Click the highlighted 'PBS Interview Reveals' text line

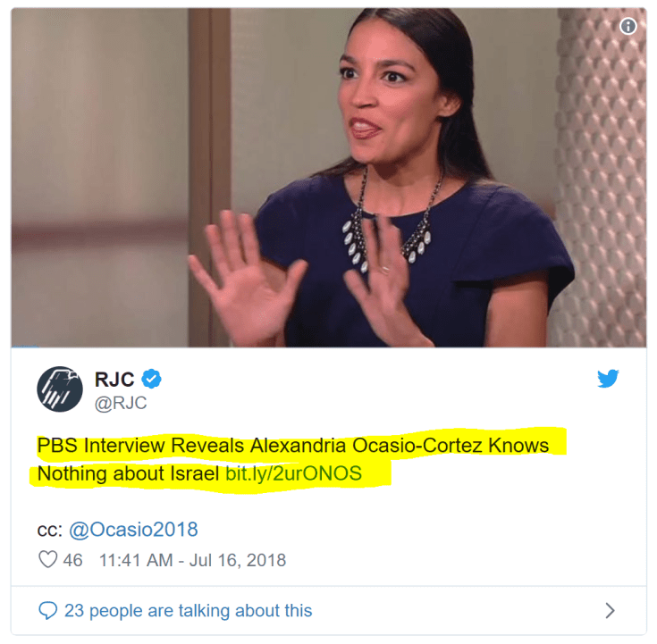coord(292,445)
